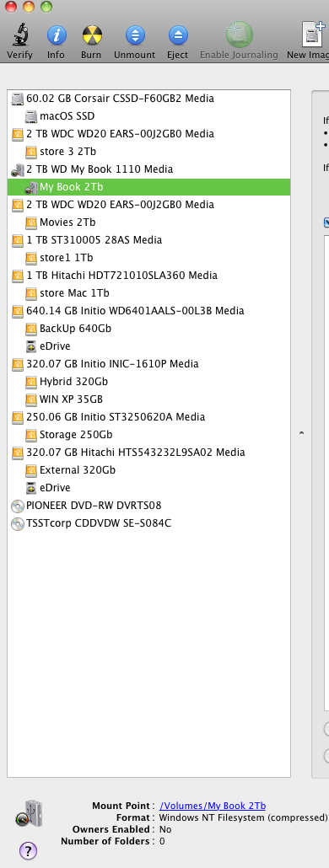This screenshot has width=329, height=868.
Task: Select 1 TB Hitachi HDT721010SLA360 Media
Action: (x=121, y=276)
